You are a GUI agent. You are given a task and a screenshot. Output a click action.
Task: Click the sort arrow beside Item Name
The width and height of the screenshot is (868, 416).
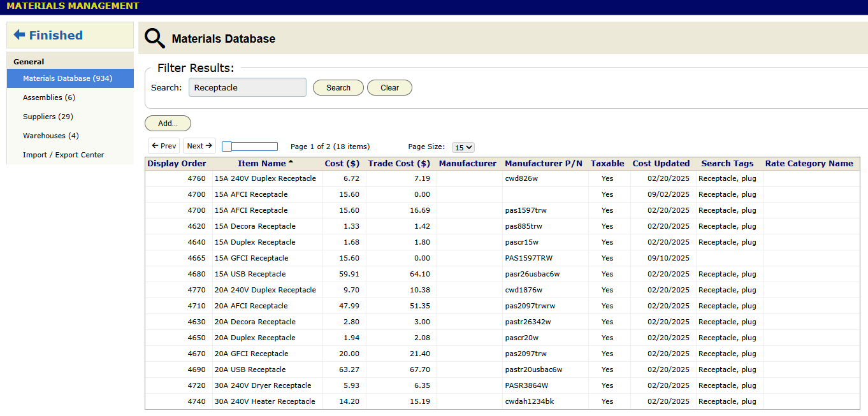coord(291,162)
